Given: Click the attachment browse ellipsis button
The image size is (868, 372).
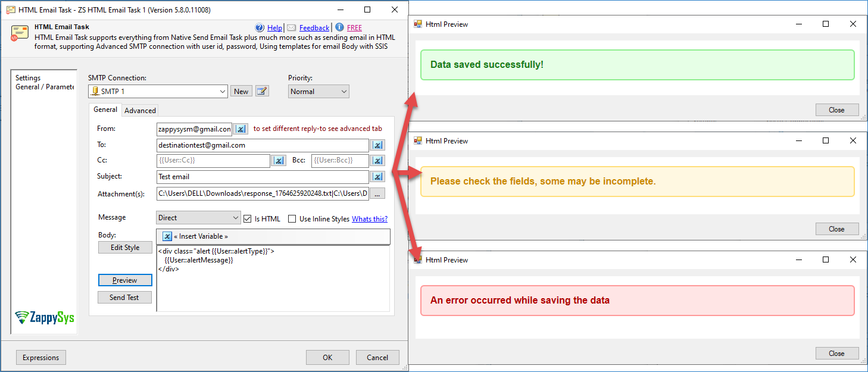Looking at the screenshot, I should (x=377, y=193).
